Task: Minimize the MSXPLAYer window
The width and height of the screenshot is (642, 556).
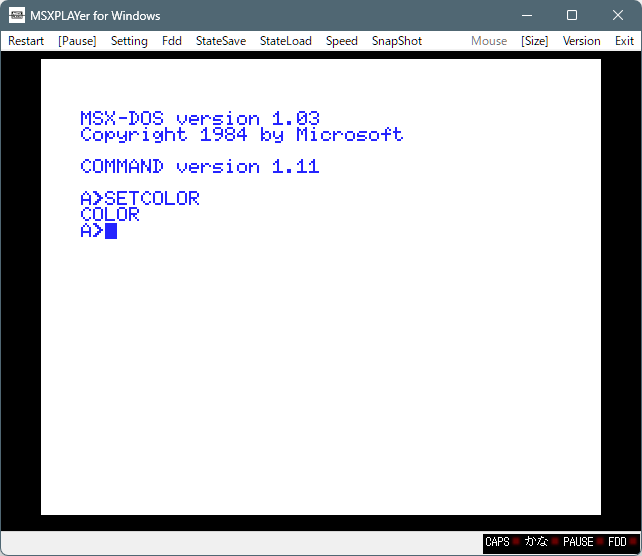Action: click(527, 16)
